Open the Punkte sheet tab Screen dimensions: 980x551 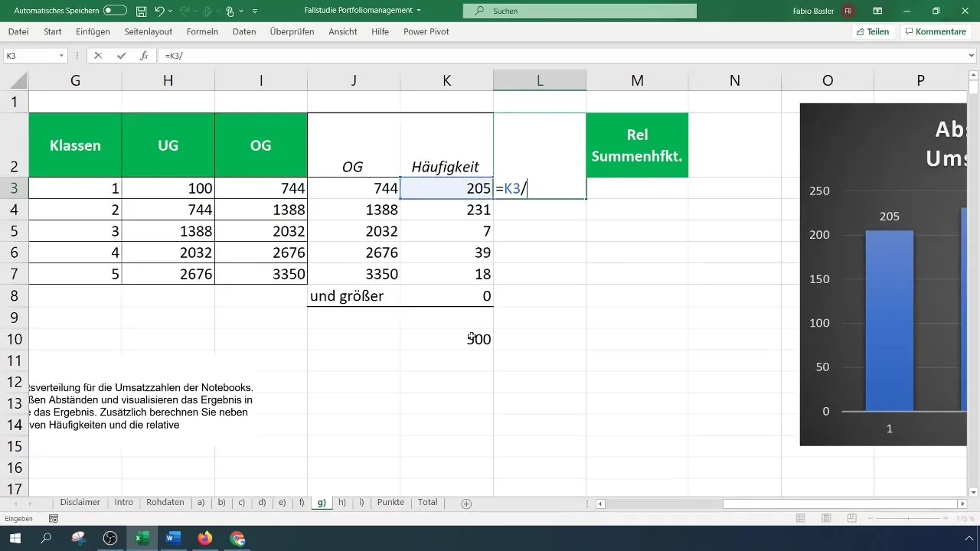[x=390, y=503]
